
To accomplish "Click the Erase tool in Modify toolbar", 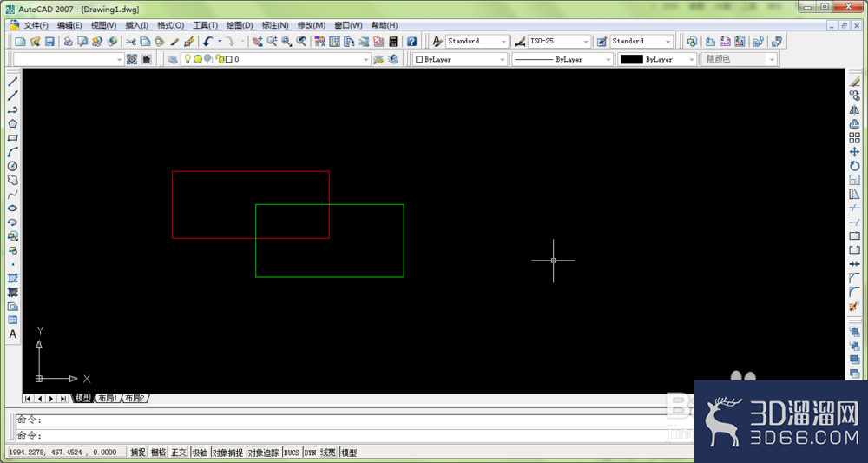I will 855,82.
